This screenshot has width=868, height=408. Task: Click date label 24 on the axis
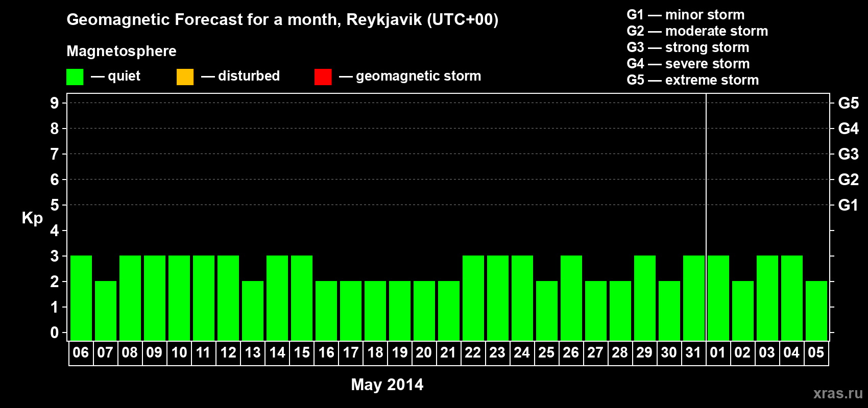coord(522,352)
